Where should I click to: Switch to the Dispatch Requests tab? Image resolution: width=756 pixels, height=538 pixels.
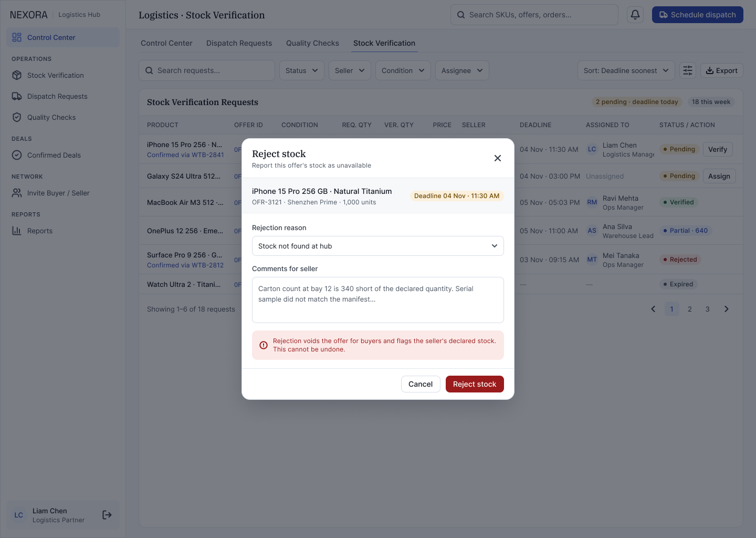pos(239,43)
